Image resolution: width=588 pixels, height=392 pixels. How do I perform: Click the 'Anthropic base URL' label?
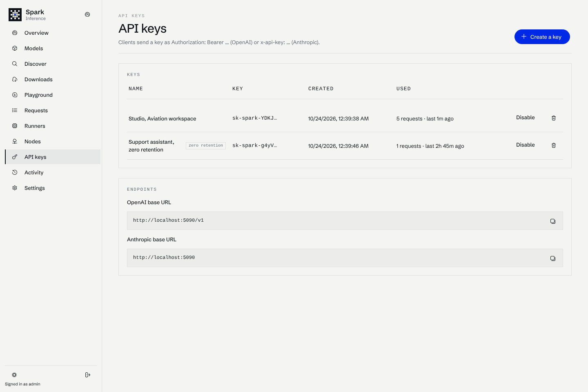pos(151,239)
